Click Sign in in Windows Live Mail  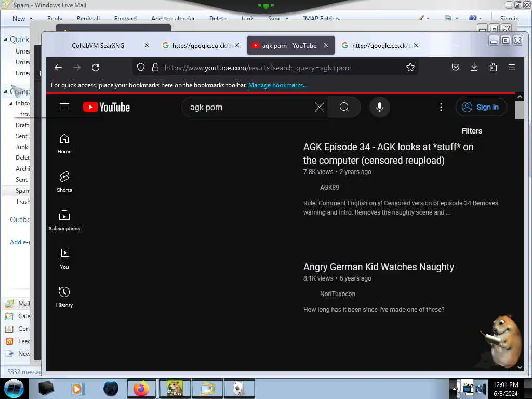tap(509, 18)
